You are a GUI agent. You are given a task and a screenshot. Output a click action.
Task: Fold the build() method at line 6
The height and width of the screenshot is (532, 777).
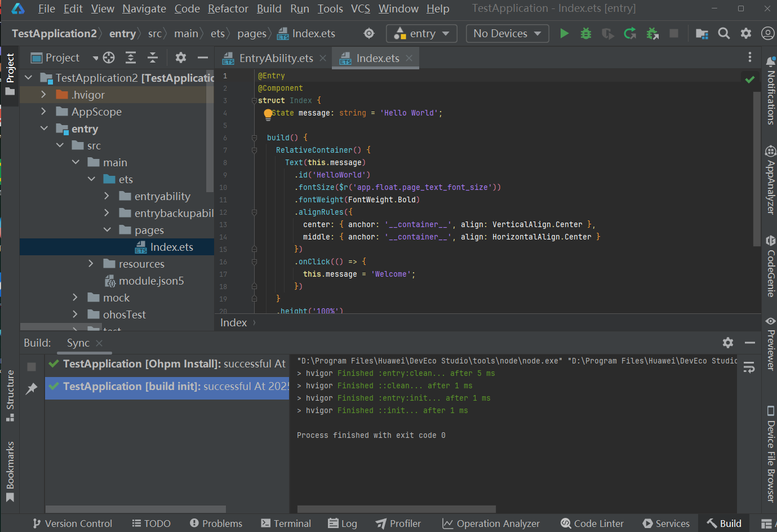pyautogui.click(x=254, y=138)
